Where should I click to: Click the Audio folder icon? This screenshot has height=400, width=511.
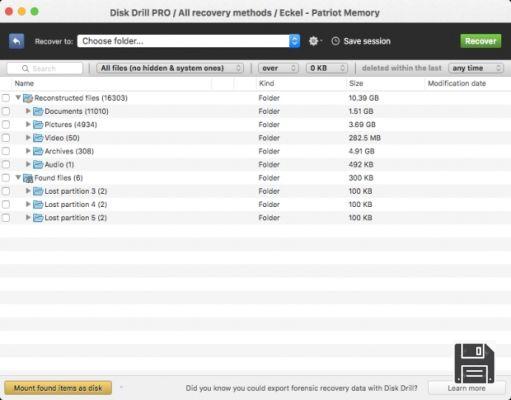[38, 165]
